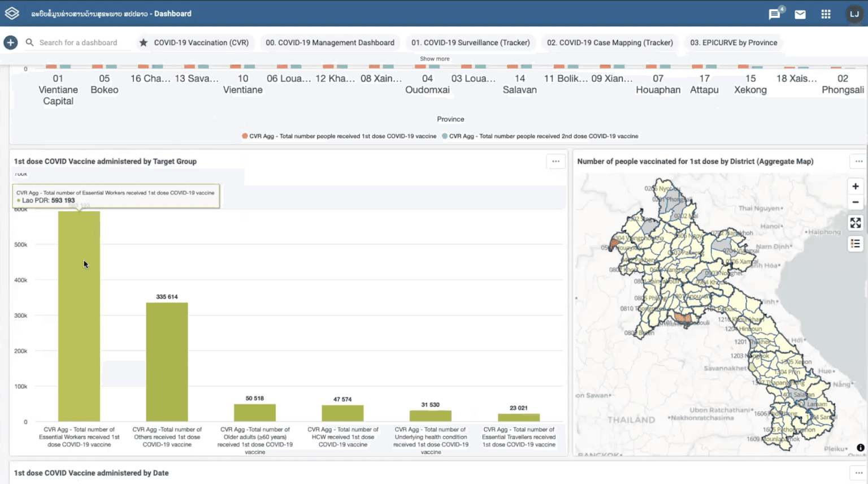
Task: Toggle 2nd dose series in legend
Action: (540, 136)
